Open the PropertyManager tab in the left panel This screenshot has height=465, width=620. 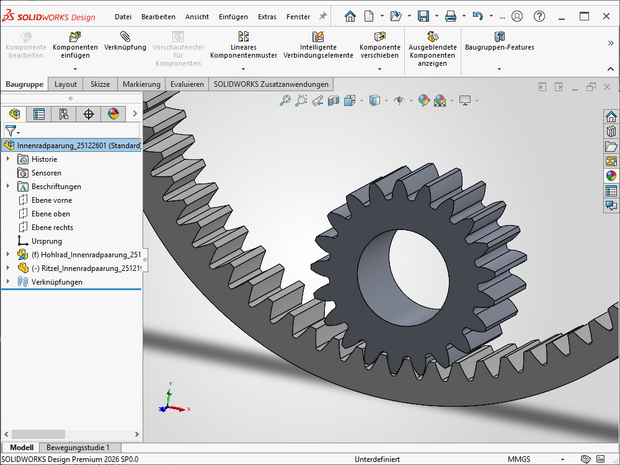(x=39, y=113)
